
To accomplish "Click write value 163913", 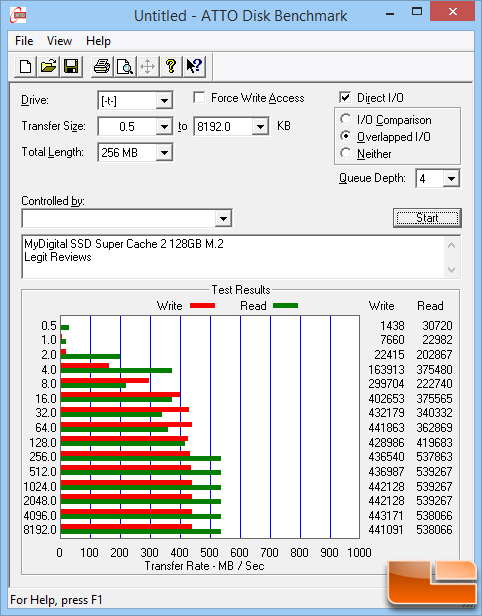I will tap(387, 370).
